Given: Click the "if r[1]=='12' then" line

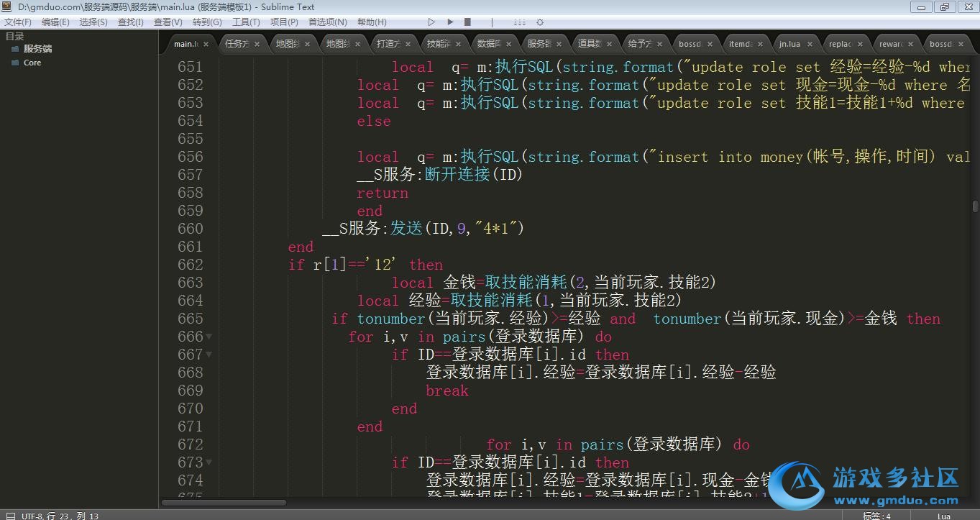Looking at the screenshot, I should coord(365,265).
